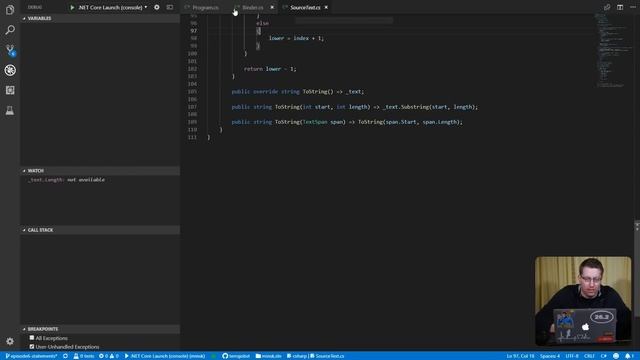
Task: Click the synchronize changes status icon
Action: (65, 356)
